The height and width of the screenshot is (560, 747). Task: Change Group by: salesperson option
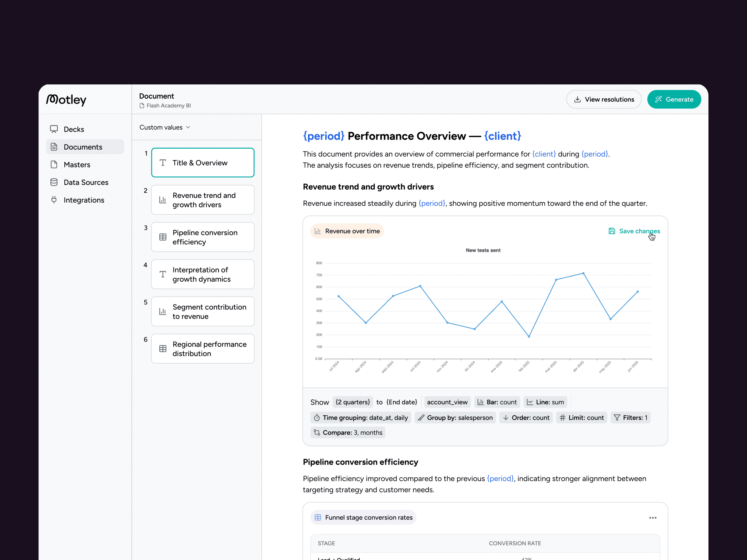[455, 418]
